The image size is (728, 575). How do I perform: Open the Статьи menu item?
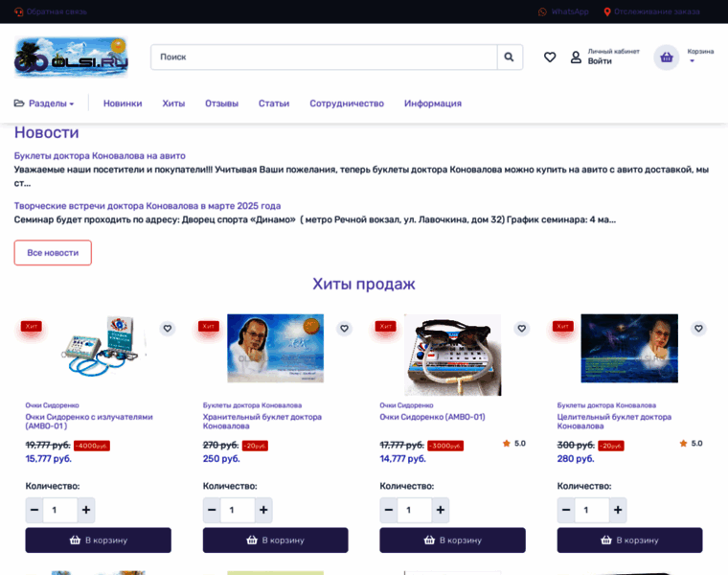[274, 103]
